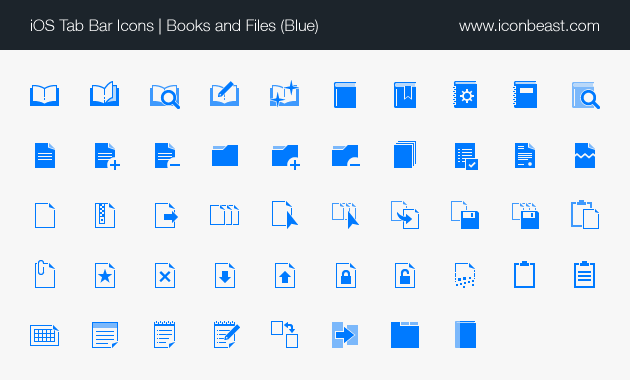The image size is (630, 380).
Task: Select the plain solid closed book icon
Action: [345, 95]
